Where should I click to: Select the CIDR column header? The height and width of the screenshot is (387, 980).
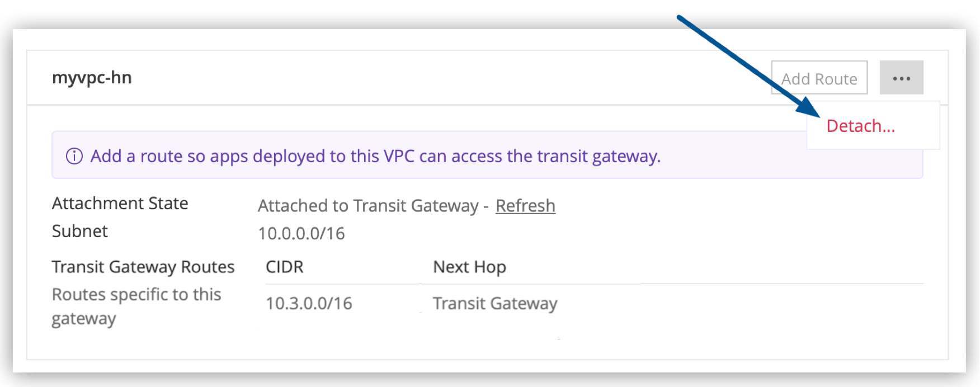click(x=283, y=267)
